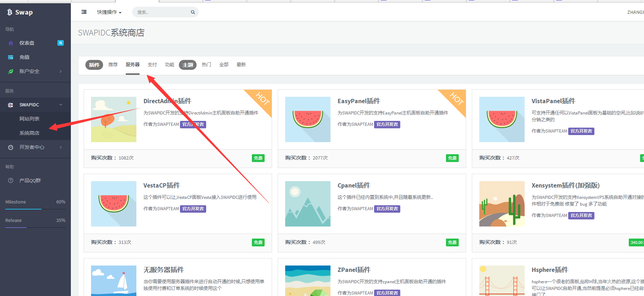Viewport: 644px width, 296px height.
Task: Open the 快捷操作 dropdown
Action: (109, 12)
